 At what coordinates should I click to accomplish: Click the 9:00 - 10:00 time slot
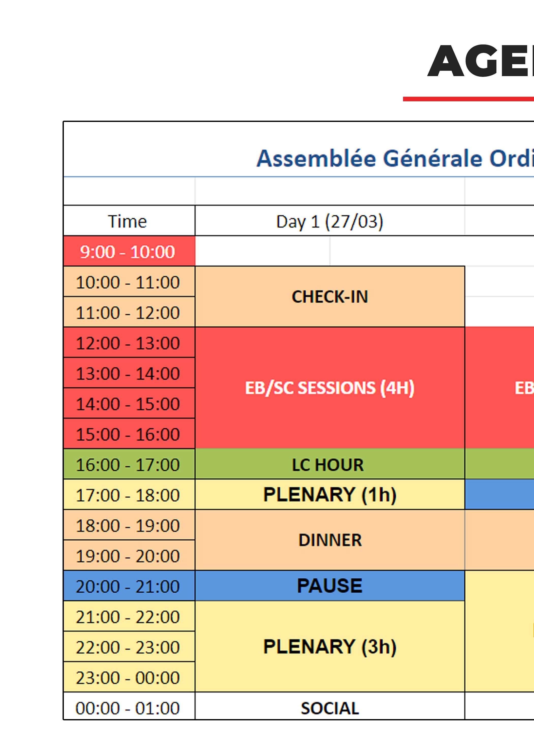[128, 251]
